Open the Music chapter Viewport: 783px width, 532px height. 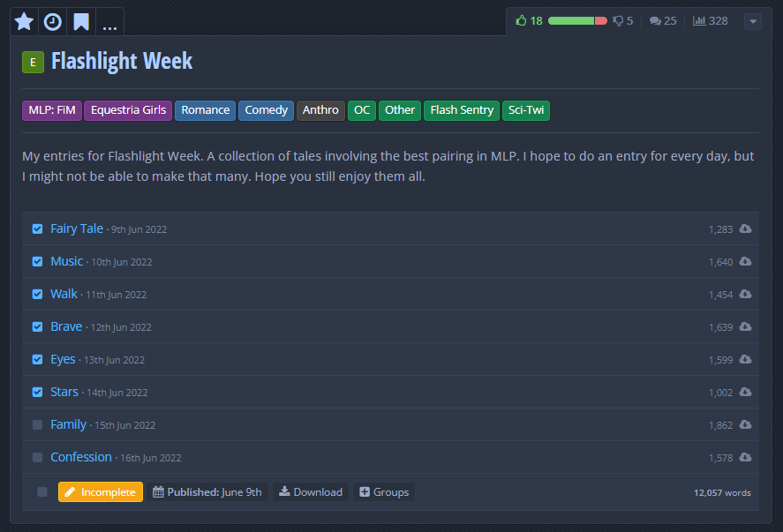point(66,261)
